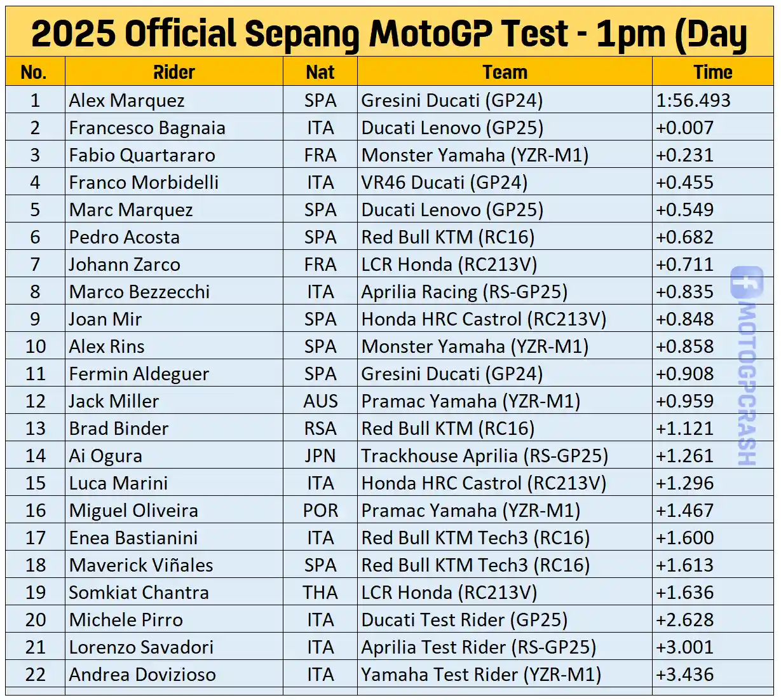Screen dimensions: 781x700
Task: Select Somkiat Chantra's THA nationality cell
Action: (320, 593)
